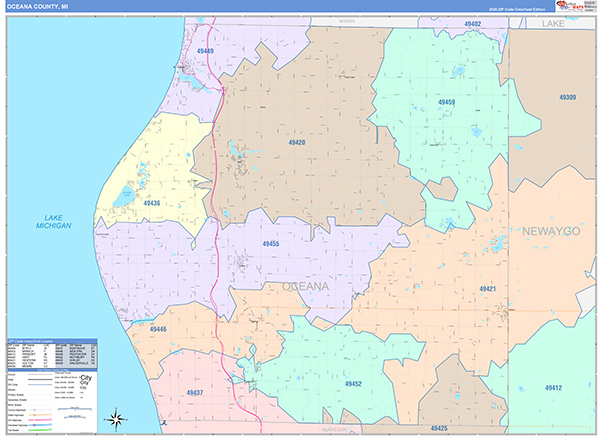This screenshot has height=436, width=600.
Task: Select the 49436 yellow ZIP area
Action: pyautogui.click(x=150, y=203)
